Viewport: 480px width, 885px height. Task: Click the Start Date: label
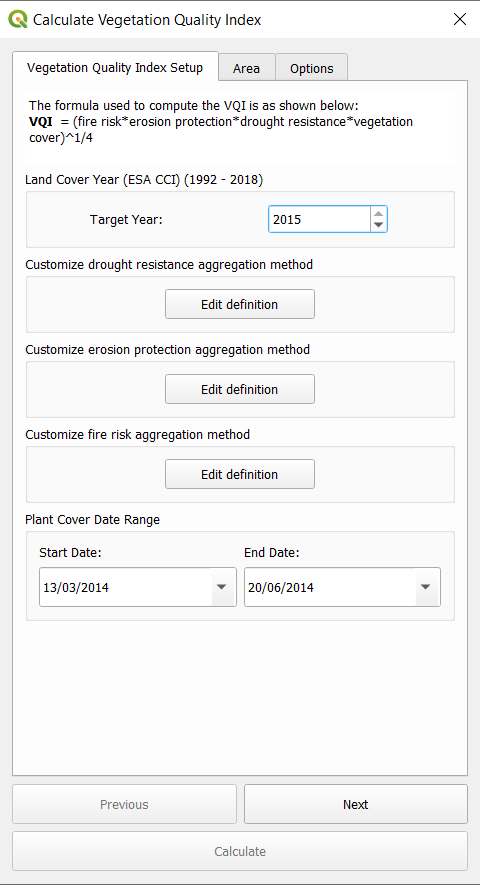pyautogui.click(x=70, y=553)
